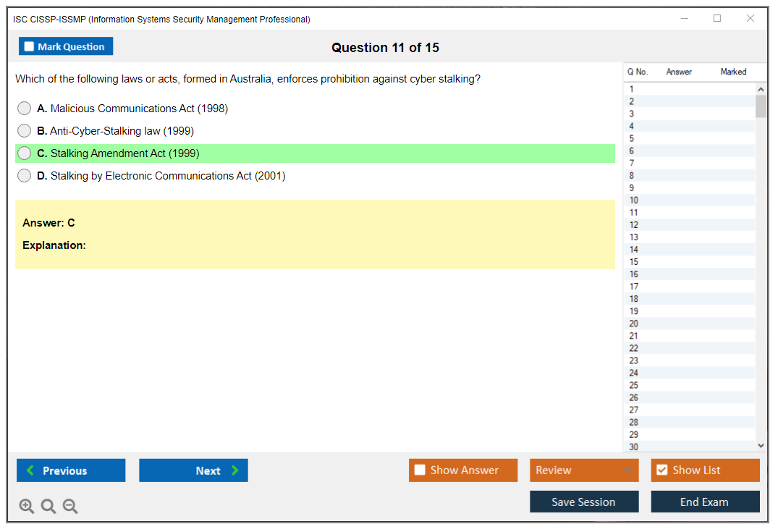
Task: Click the zoom out magnifier icon
Action: [70, 507]
